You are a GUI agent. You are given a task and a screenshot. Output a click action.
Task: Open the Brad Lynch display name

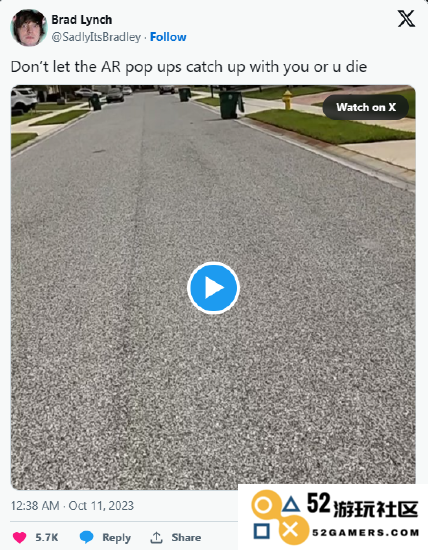82,20
